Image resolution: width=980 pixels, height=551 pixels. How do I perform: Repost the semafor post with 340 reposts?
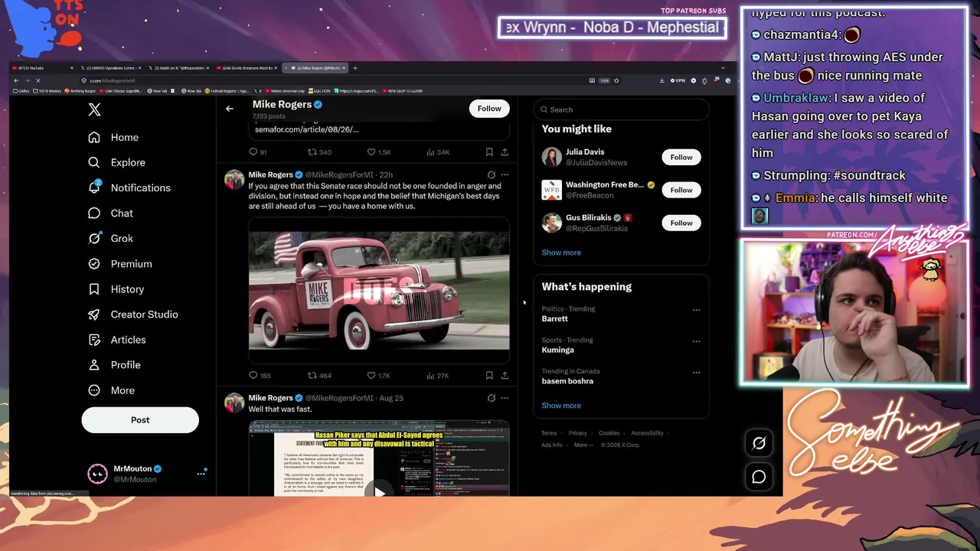click(x=319, y=152)
